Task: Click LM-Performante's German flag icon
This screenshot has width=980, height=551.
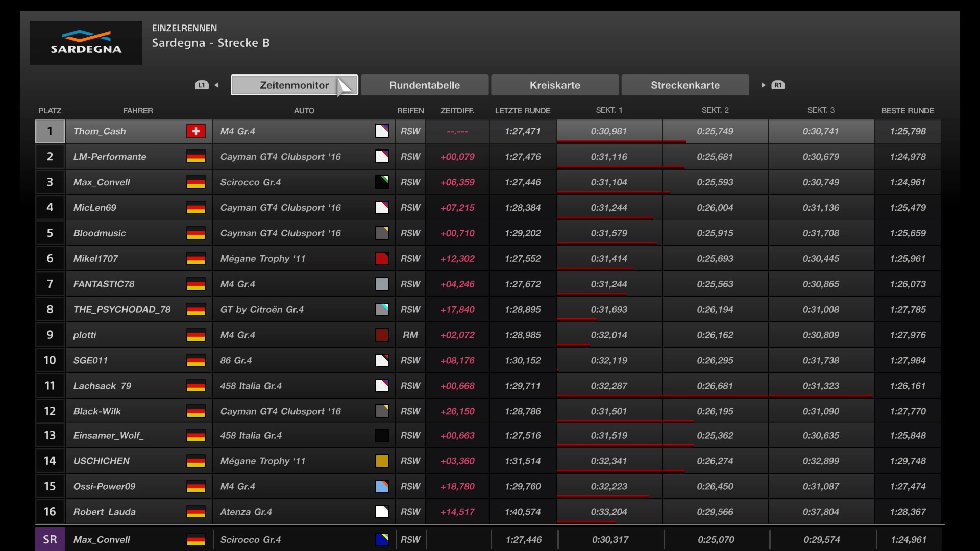Action: 195,157
